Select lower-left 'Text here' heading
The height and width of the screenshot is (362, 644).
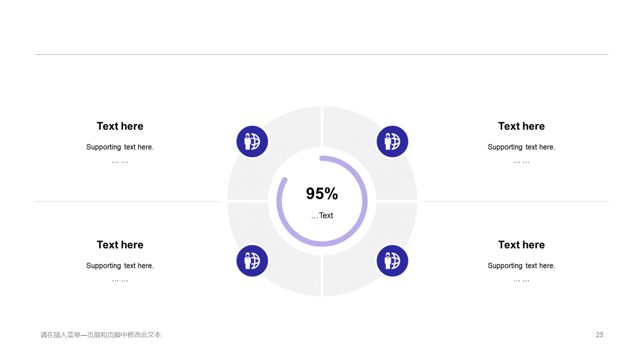120,245
